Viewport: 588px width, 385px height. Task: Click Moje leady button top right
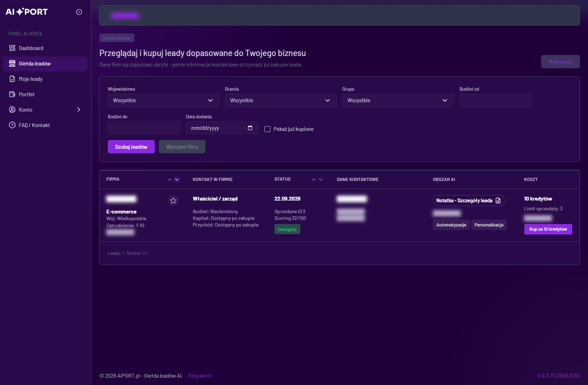click(560, 62)
